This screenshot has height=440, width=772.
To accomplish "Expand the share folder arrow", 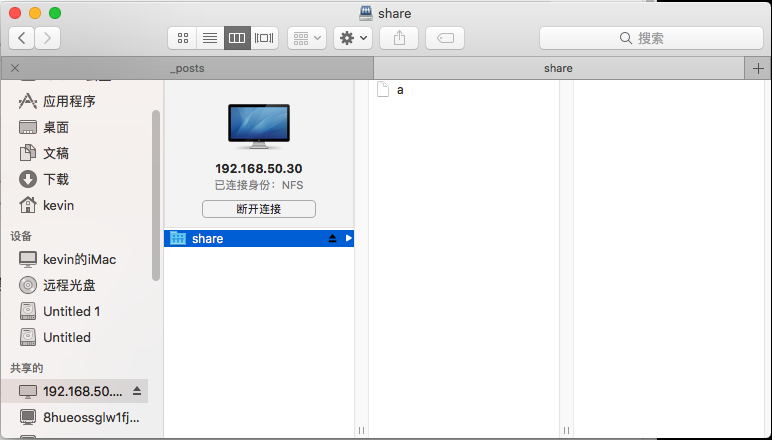I will (349, 238).
